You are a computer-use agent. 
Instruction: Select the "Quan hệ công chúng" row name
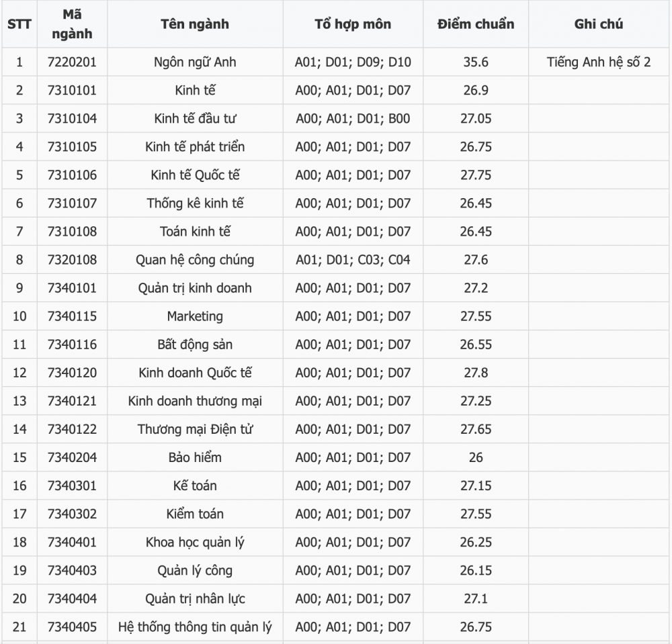point(195,260)
